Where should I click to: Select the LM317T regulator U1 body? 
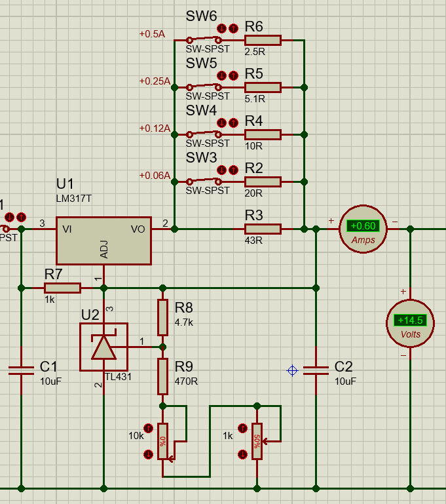pyautogui.click(x=103, y=241)
